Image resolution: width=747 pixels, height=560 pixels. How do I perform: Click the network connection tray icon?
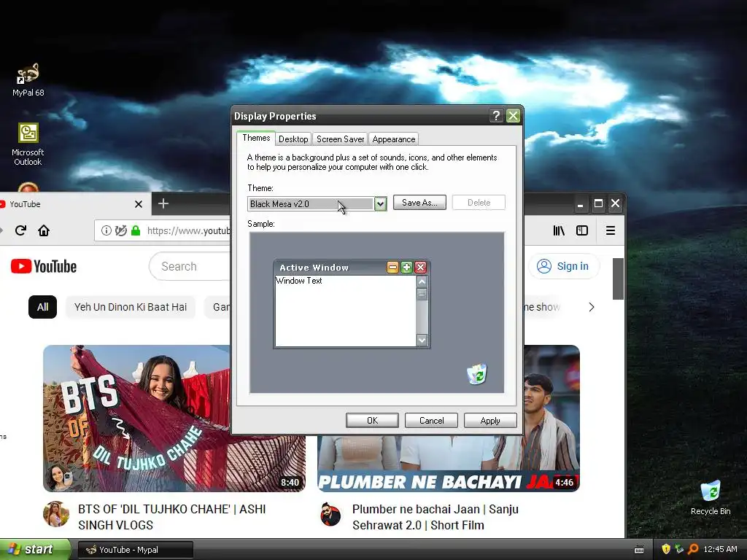(679, 549)
